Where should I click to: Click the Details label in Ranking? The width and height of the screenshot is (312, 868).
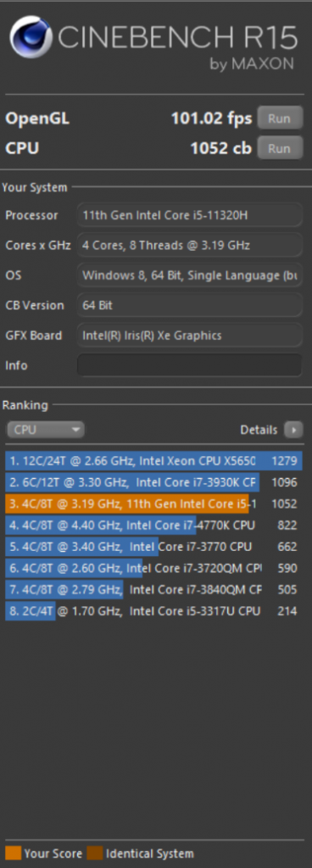[x=259, y=430]
